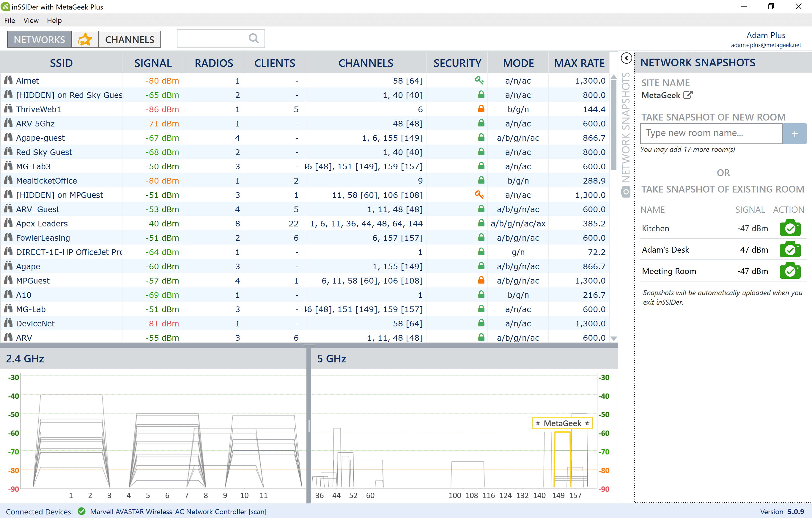Collapse the Network Snapshots panel arrow
The height and width of the screenshot is (518, 812).
click(x=626, y=58)
